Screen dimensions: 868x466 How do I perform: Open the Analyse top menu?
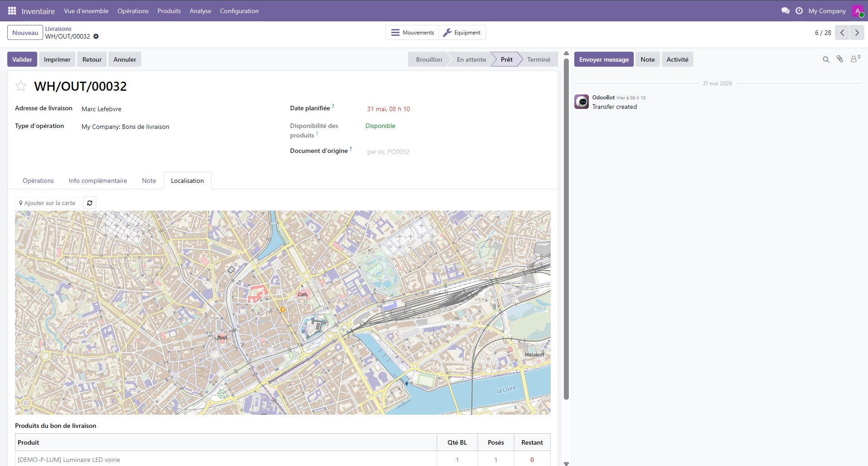click(200, 11)
